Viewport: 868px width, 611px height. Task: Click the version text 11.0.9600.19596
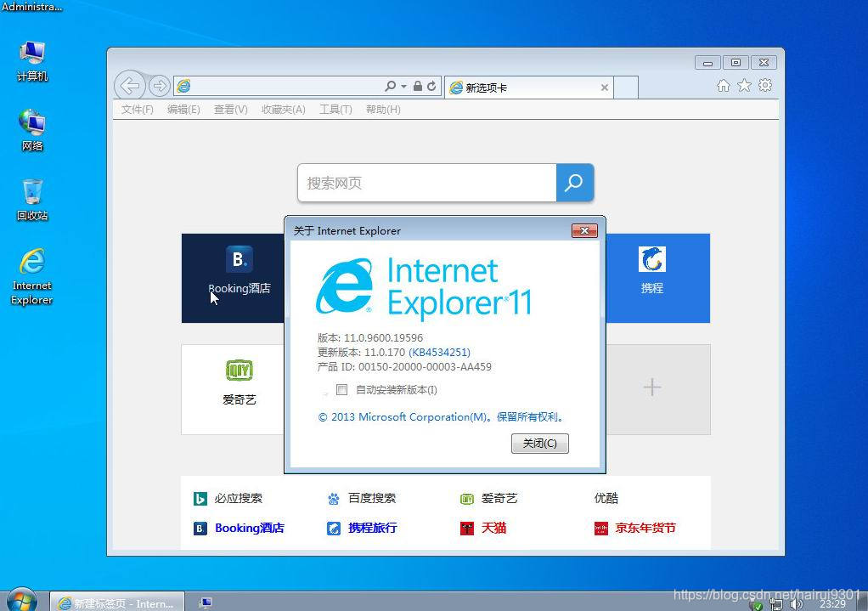[x=383, y=337]
